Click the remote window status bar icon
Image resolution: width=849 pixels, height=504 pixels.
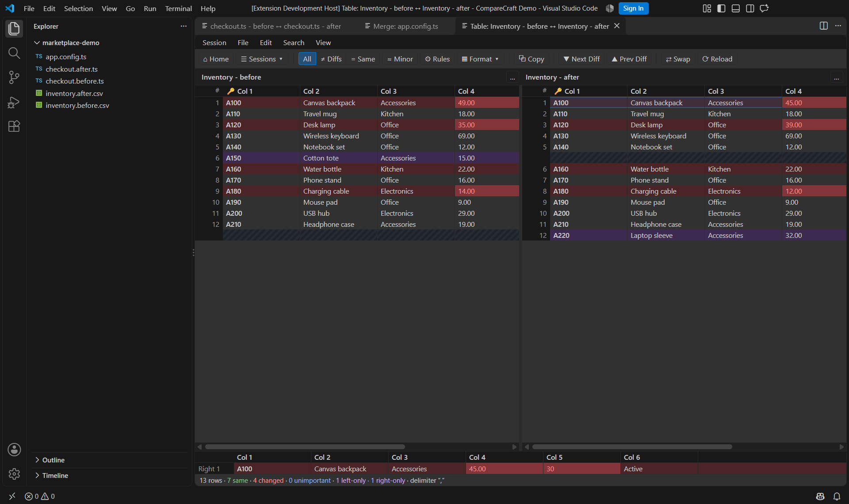pos(12,496)
